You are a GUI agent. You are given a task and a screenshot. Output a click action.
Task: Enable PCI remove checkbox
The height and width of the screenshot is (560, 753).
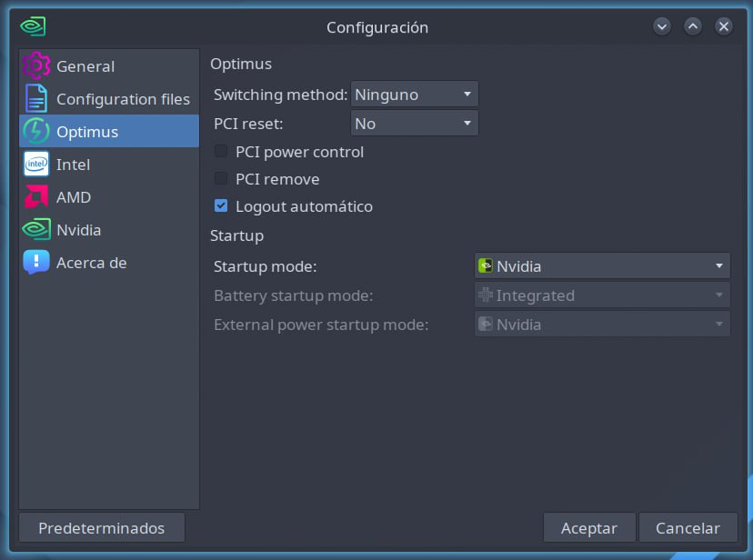pos(221,178)
